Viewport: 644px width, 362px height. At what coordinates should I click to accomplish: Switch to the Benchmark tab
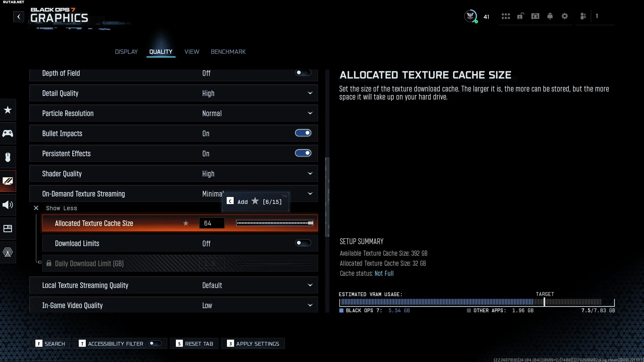pyautogui.click(x=228, y=52)
